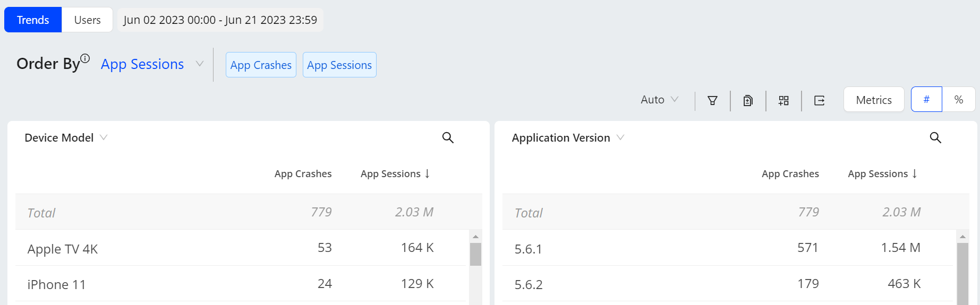Screen dimensions: 980x305
Task: Click the add widget grid icon
Action: 783,100
